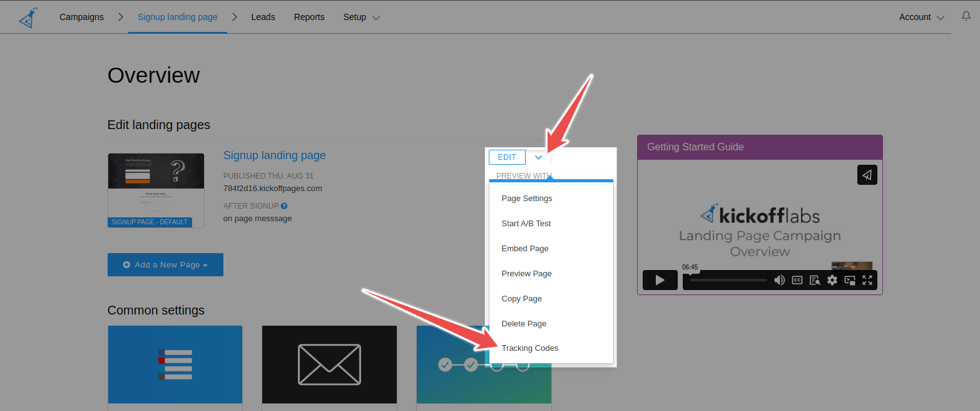Switch to the Leads tab

[263, 17]
